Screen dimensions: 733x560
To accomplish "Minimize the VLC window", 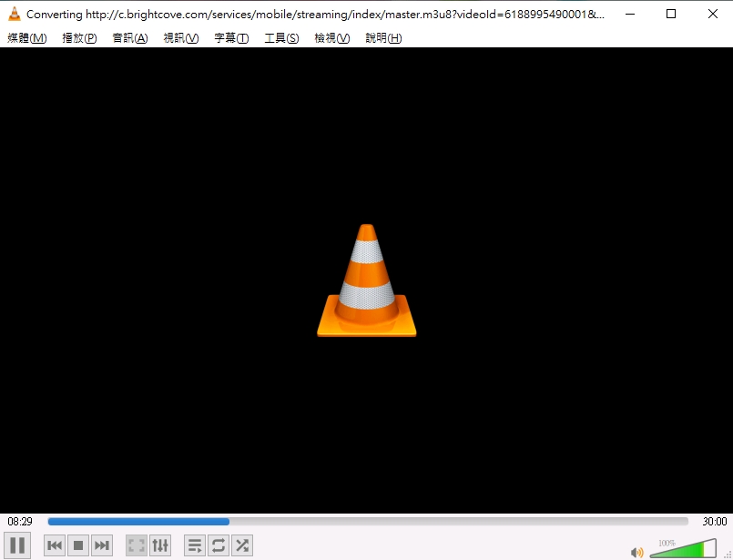I will pos(630,14).
